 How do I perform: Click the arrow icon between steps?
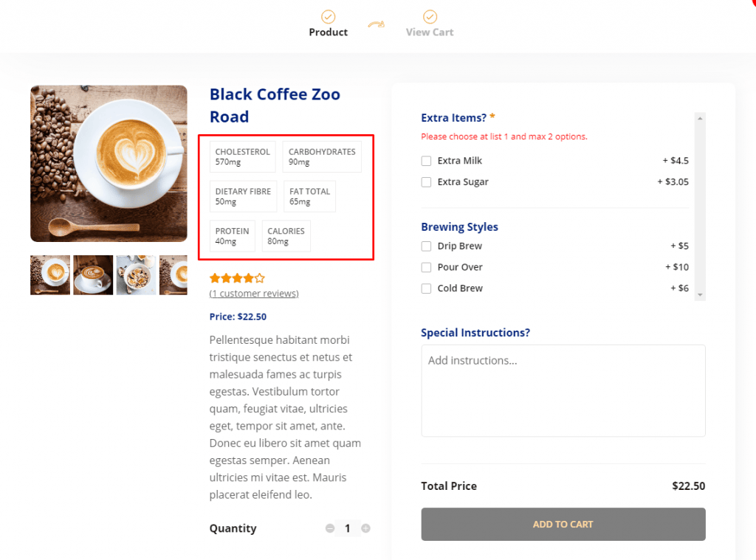click(377, 25)
